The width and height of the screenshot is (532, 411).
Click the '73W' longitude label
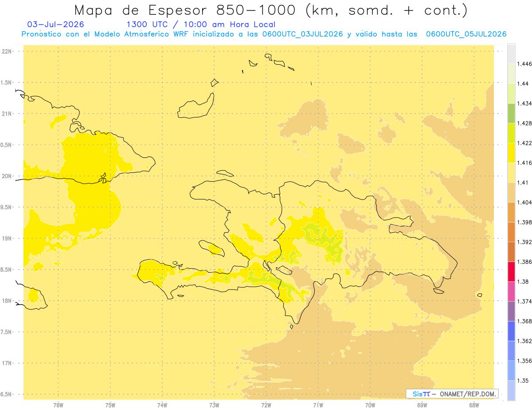(x=214, y=405)
